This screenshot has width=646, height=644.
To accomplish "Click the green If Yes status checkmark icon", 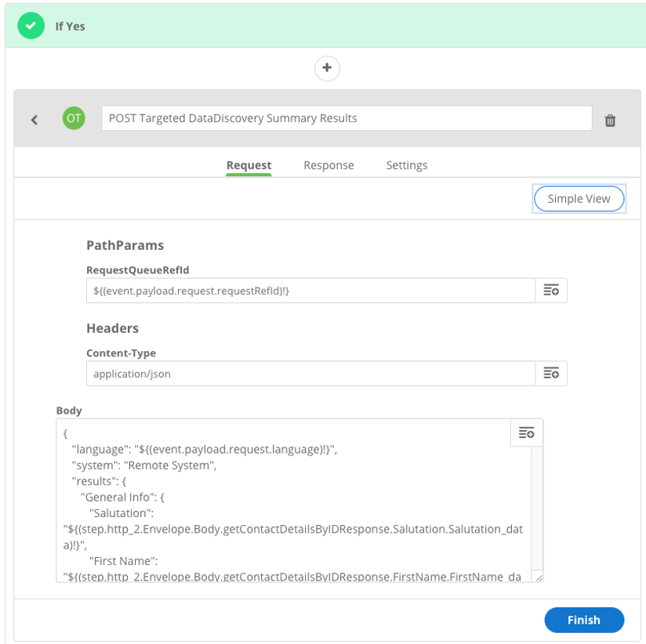I will 31,25.
